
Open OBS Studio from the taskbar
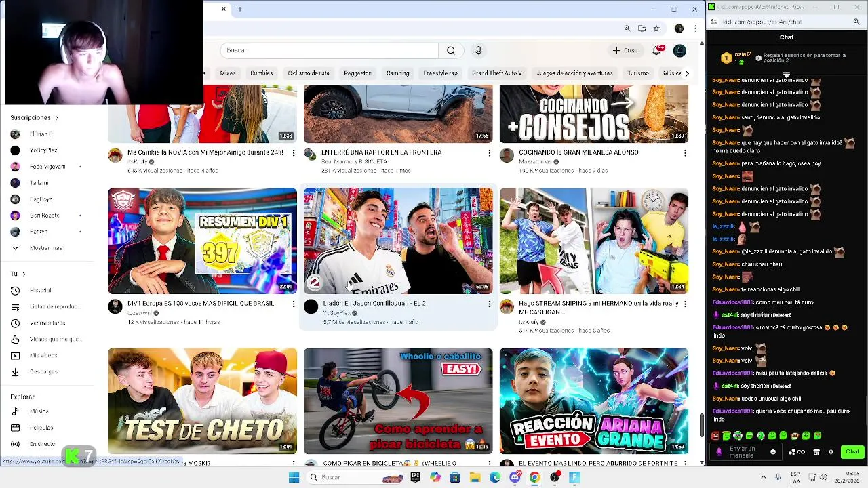click(x=555, y=477)
